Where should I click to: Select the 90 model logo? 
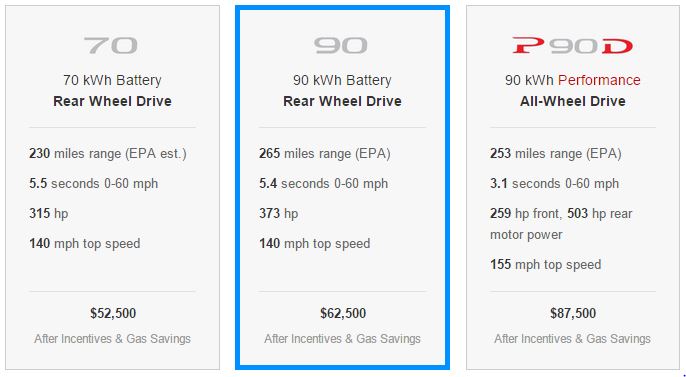point(341,45)
